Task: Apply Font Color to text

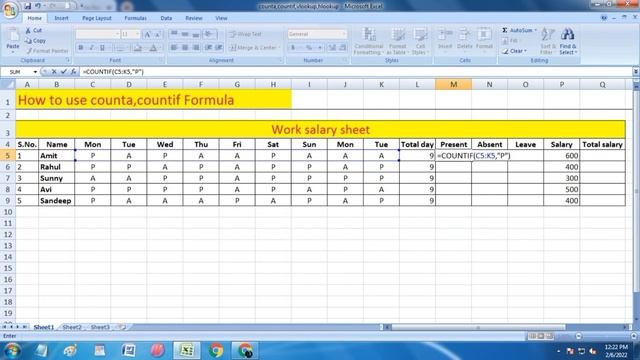Action: 153,48
